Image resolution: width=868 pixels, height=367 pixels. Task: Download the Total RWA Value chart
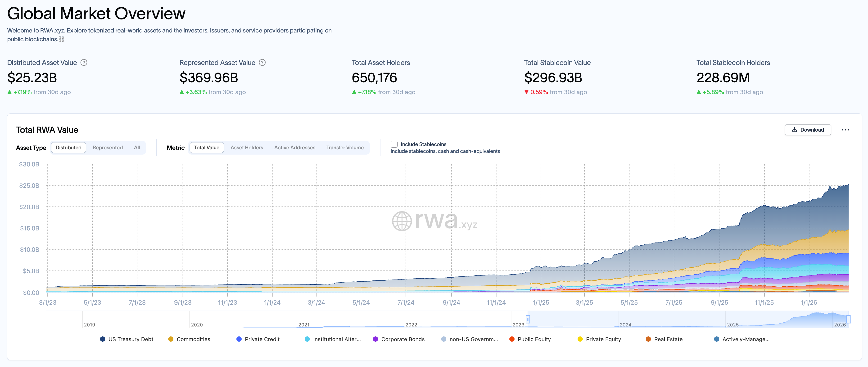(808, 130)
